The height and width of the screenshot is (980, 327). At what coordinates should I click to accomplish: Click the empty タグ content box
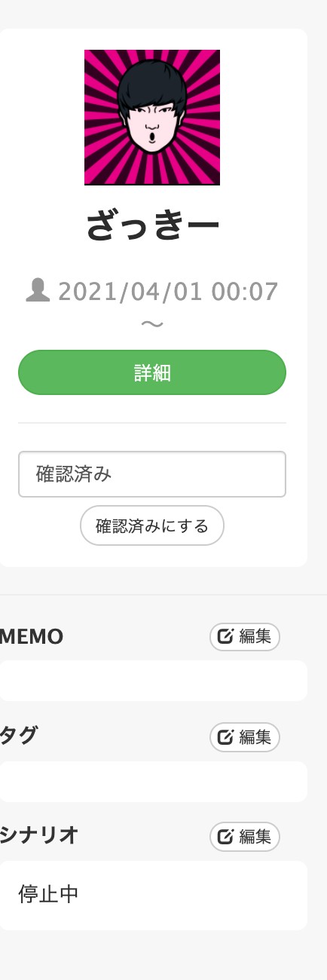[x=154, y=782]
